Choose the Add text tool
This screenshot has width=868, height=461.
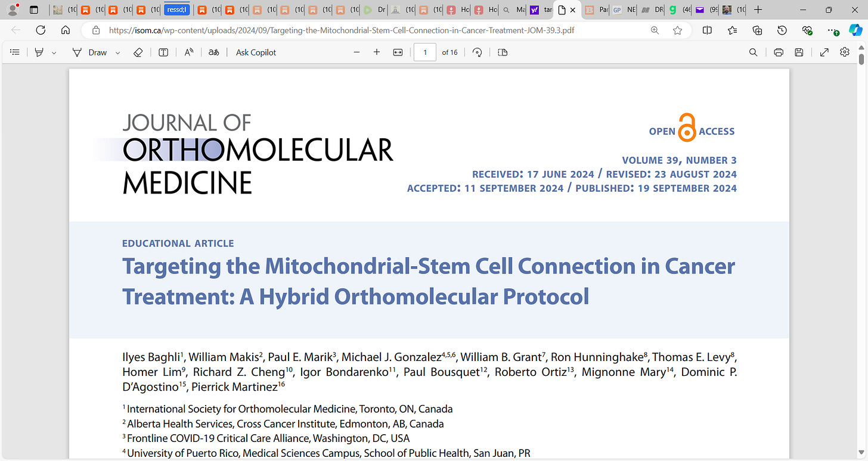(x=163, y=52)
